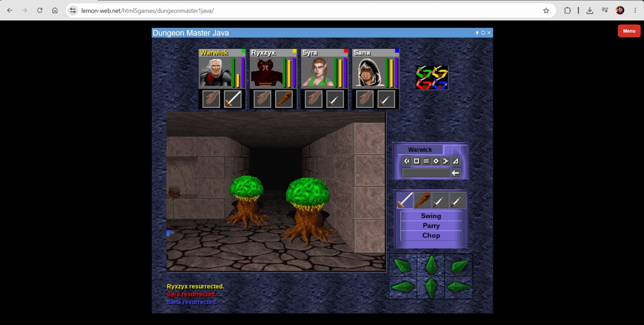The image size is (644, 325).
Task: Click Syra's empty left hand slot
Action: (x=314, y=99)
